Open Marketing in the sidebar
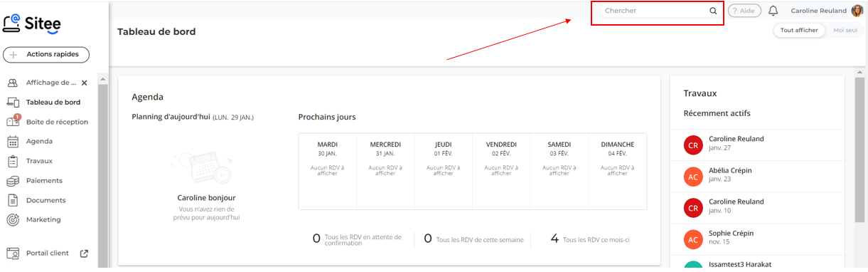The width and height of the screenshot is (868, 272). [x=43, y=220]
